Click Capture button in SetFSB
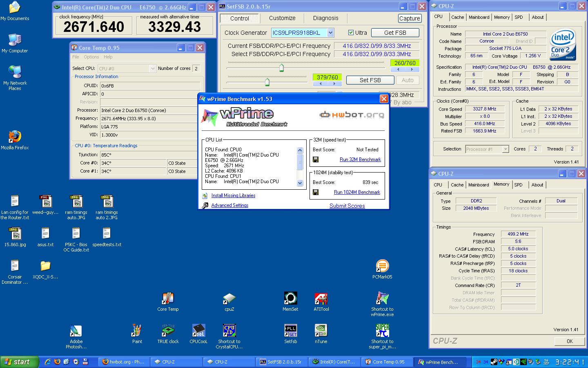The image size is (588, 368). click(410, 18)
